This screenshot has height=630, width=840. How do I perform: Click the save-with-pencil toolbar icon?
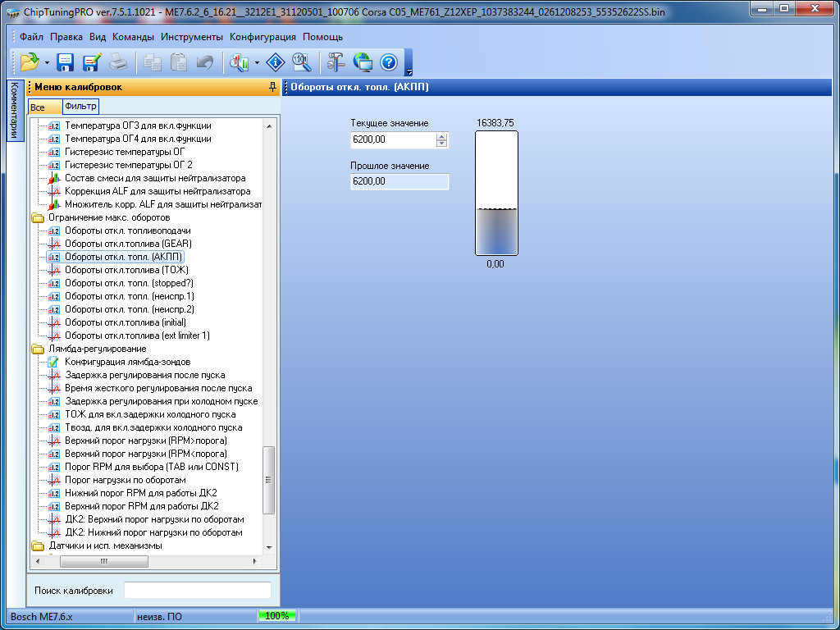coord(91,62)
